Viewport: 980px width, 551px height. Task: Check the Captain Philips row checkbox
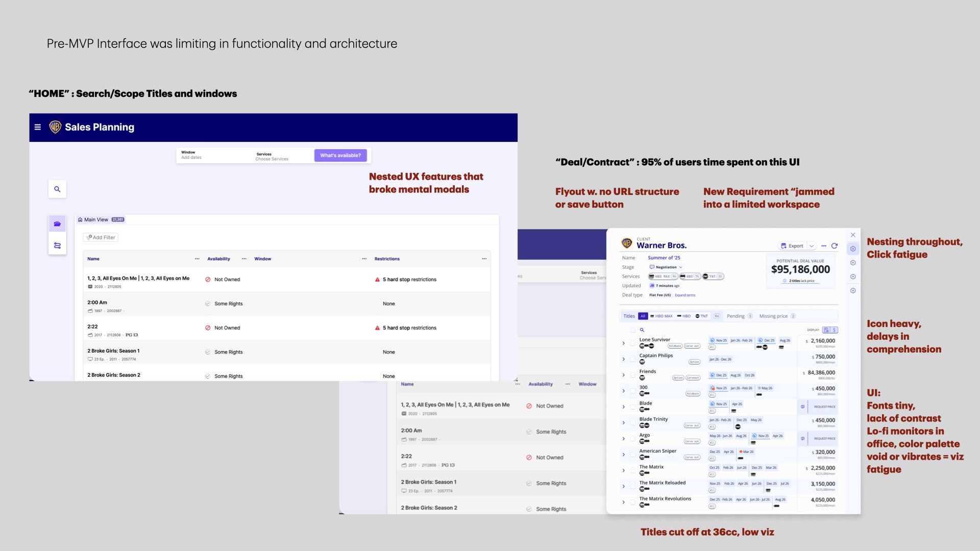pyautogui.click(x=633, y=359)
